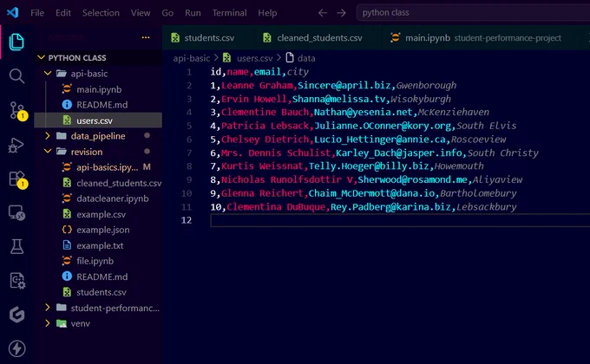Click the users.csv breadcrumb file icon
The image size is (590, 364).
[x=226, y=58]
